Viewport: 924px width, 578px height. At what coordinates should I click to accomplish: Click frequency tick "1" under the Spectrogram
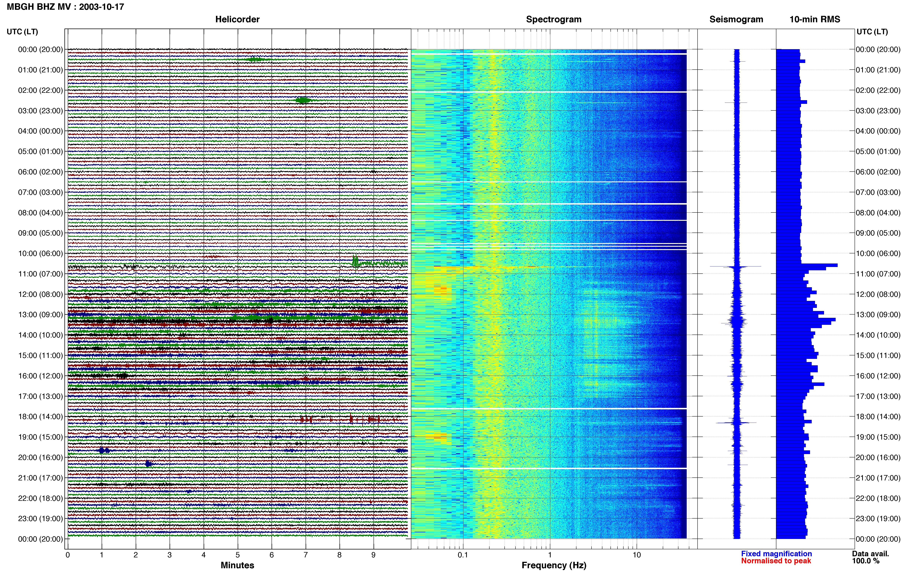tap(550, 555)
